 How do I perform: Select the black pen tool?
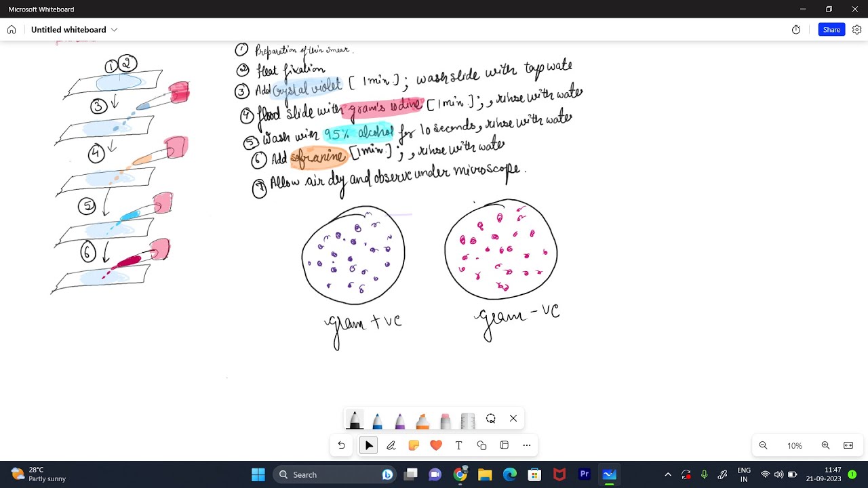click(354, 420)
